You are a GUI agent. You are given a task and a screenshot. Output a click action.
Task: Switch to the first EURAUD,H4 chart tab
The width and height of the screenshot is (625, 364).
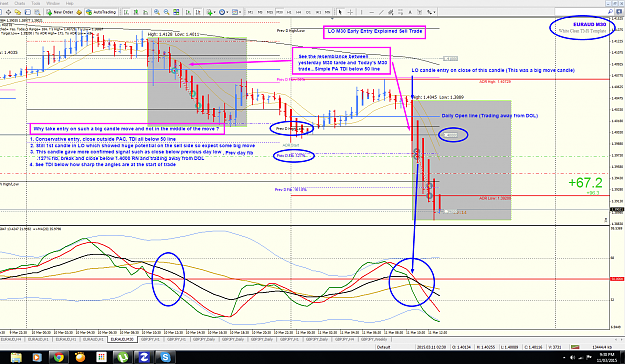11,339
